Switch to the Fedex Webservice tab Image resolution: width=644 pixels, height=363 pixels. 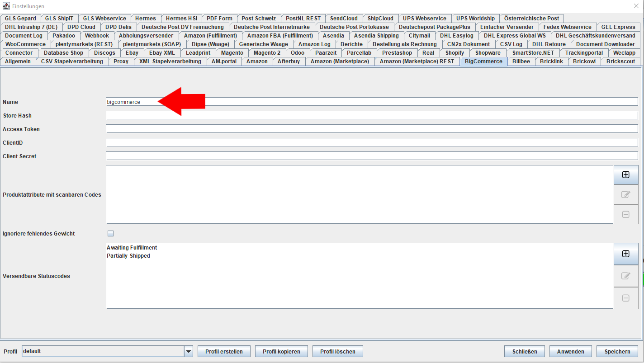(x=568, y=27)
